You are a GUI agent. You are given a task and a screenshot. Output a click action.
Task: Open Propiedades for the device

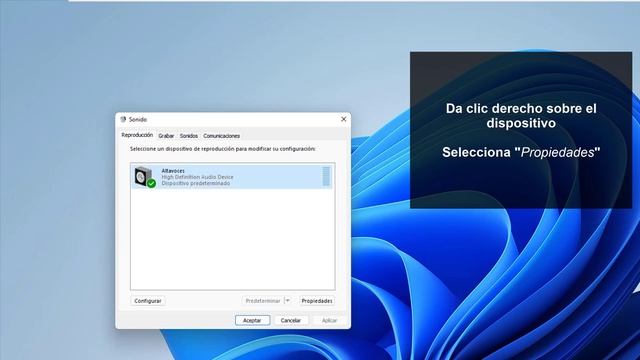click(317, 301)
